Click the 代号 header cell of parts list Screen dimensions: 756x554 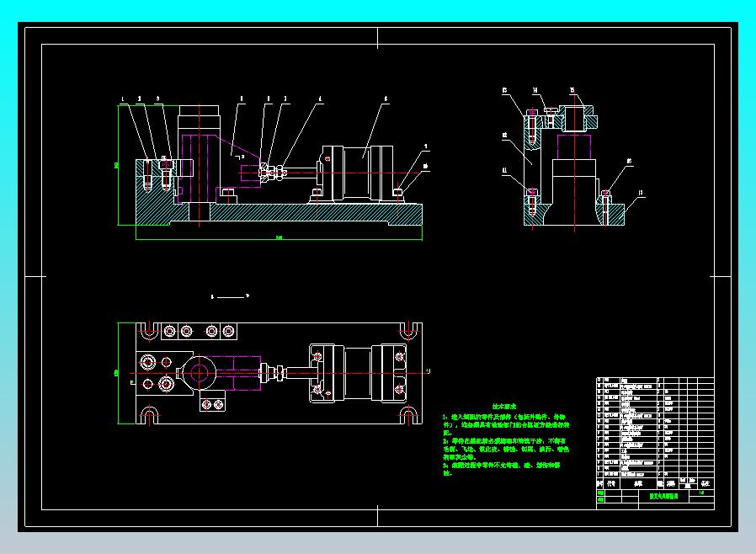pos(611,483)
